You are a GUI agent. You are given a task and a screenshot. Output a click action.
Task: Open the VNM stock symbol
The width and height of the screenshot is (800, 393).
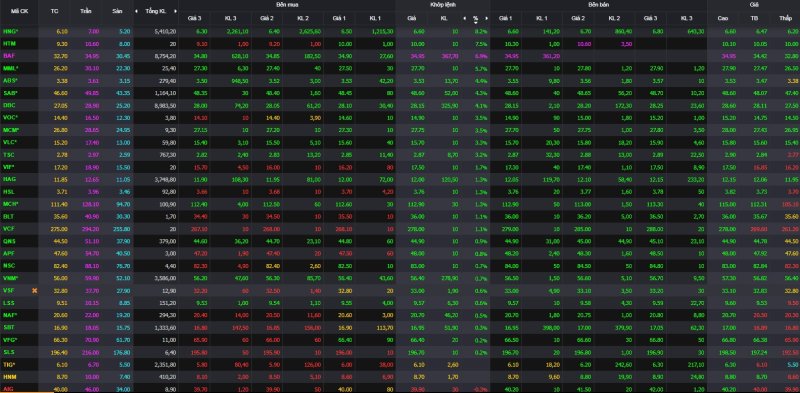tap(10, 278)
